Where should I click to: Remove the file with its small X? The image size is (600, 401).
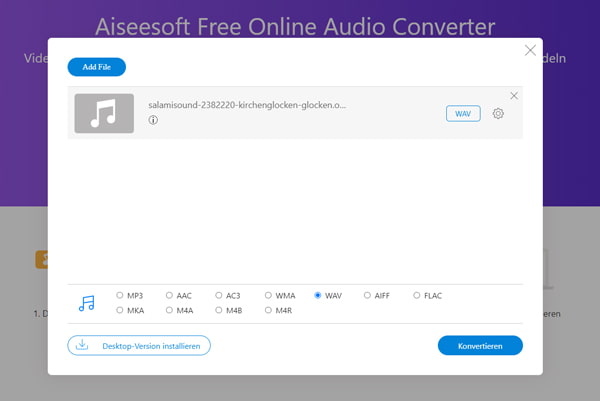pos(514,95)
